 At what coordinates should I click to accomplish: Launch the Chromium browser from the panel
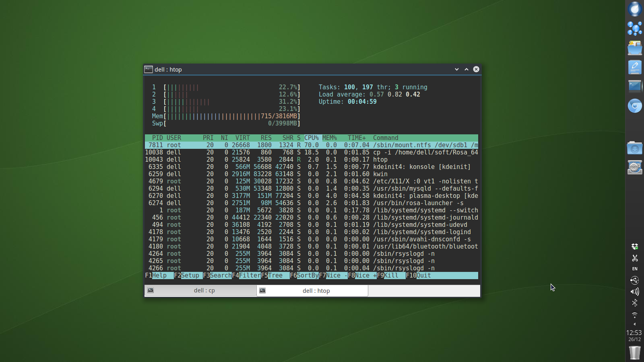[635, 106]
